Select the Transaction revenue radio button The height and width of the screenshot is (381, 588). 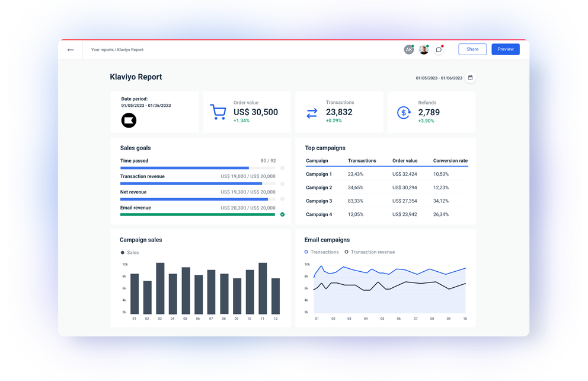click(346, 252)
